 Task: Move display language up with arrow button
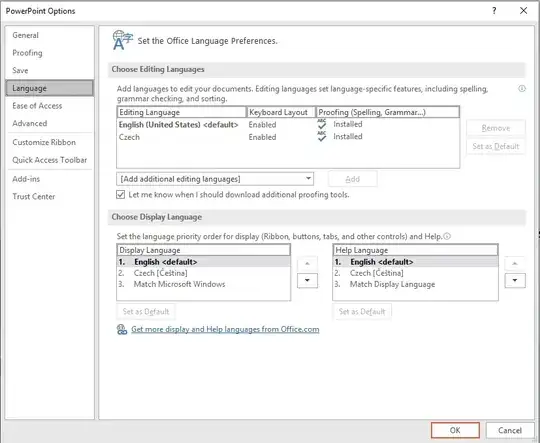[x=307, y=264]
